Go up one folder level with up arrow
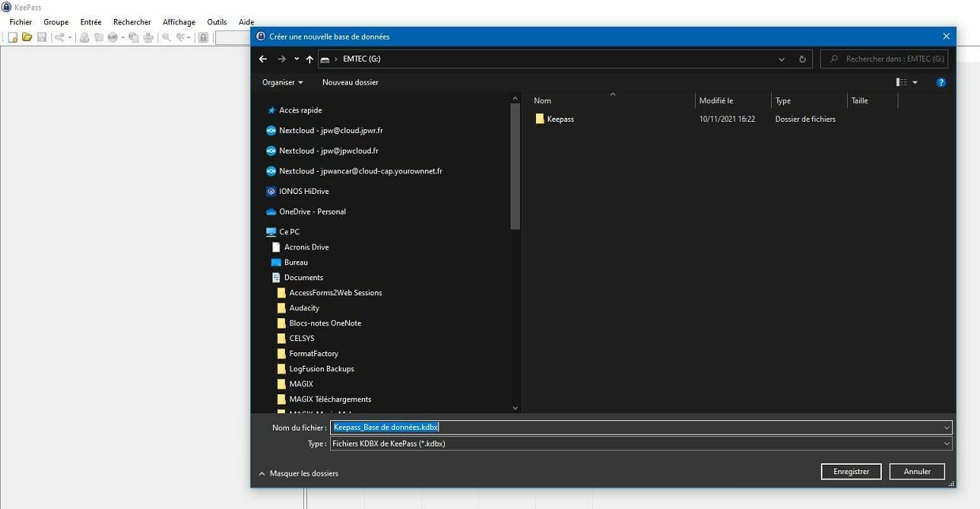This screenshot has width=980, height=509. (x=310, y=59)
